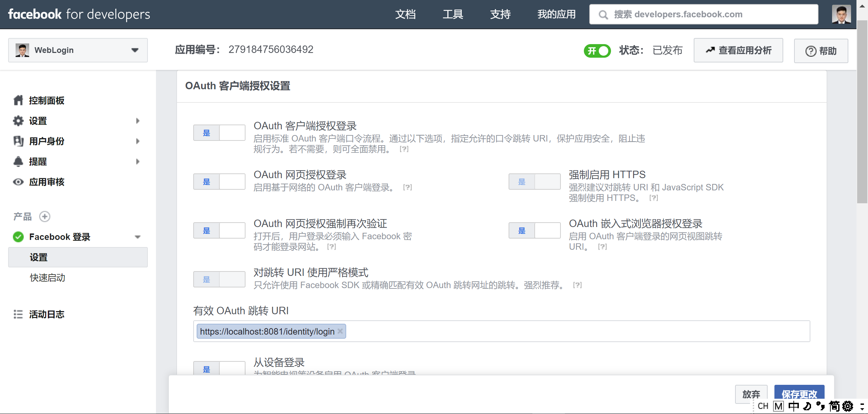This screenshot has height=414, width=868.
Task: Collapse the Facebook 登录 product section
Action: 138,237
